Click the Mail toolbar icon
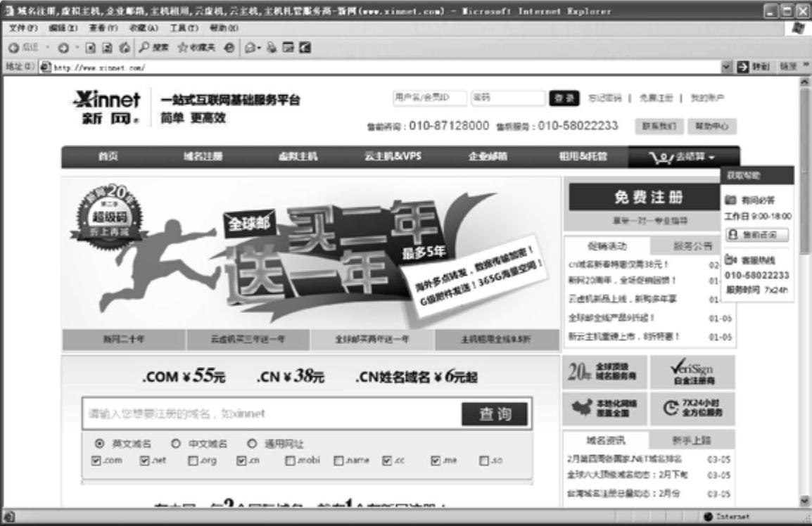Screen dimensions: 812x526 [x=250, y=48]
